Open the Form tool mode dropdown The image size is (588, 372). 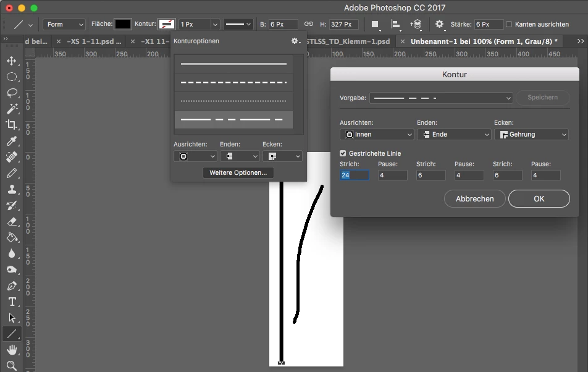pyautogui.click(x=64, y=24)
